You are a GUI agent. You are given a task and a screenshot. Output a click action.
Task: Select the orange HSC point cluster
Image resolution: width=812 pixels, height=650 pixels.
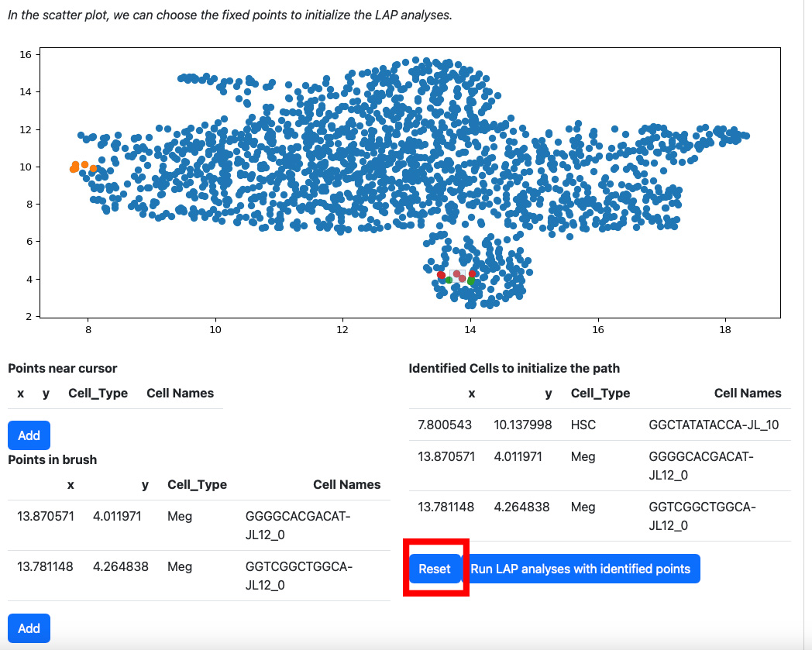point(82,167)
